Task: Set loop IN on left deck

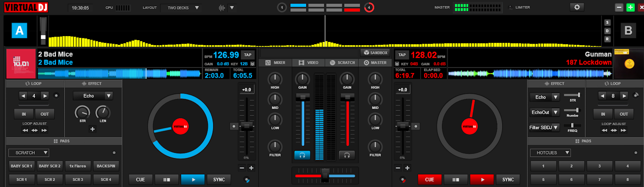Action: pos(25,114)
